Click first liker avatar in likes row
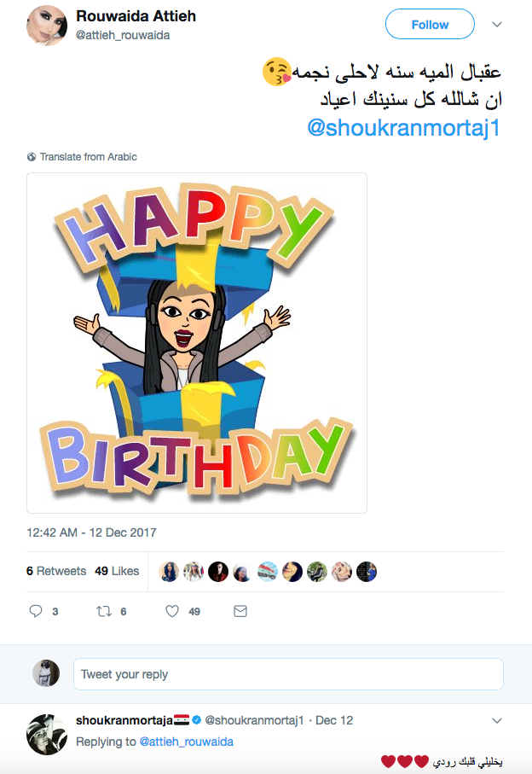The height and width of the screenshot is (774, 532). (x=169, y=572)
